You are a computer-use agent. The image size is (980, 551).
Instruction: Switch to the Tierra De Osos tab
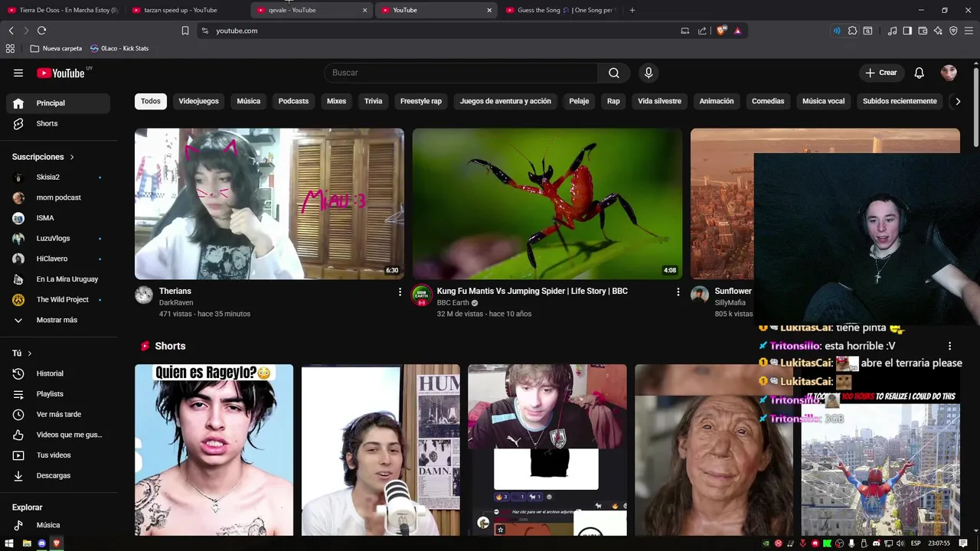[x=62, y=10]
